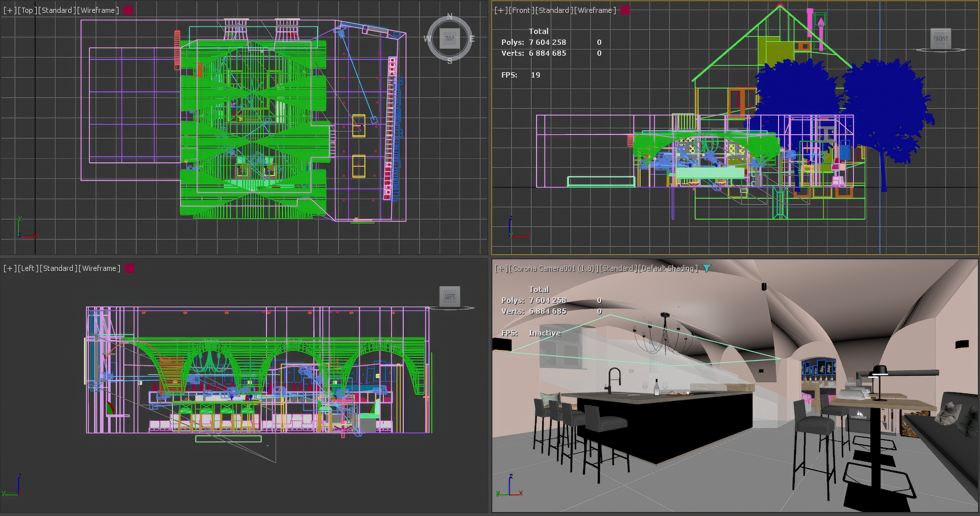Click the Polys count in camera viewport
Image resolution: width=980 pixels, height=516 pixels.
pyautogui.click(x=547, y=300)
